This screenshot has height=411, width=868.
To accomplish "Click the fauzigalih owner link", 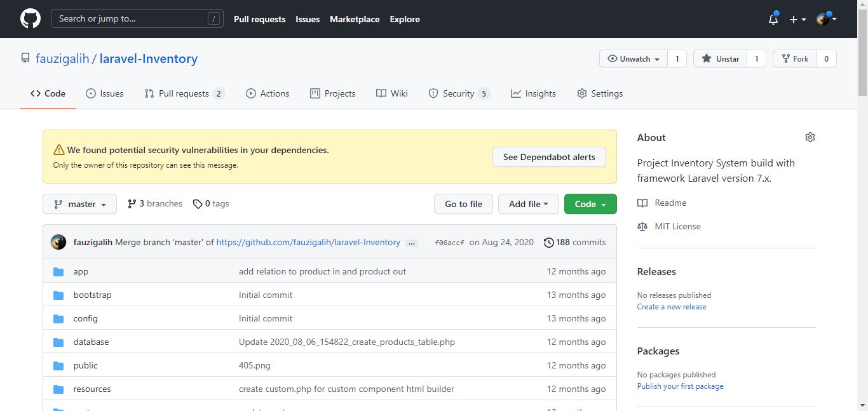I will [62, 58].
